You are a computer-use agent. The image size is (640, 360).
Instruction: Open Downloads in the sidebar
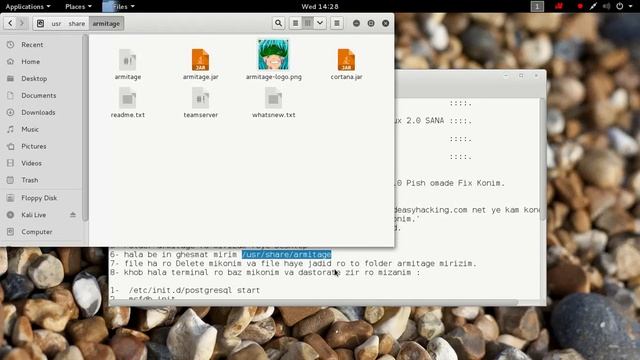pyautogui.click(x=42, y=112)
